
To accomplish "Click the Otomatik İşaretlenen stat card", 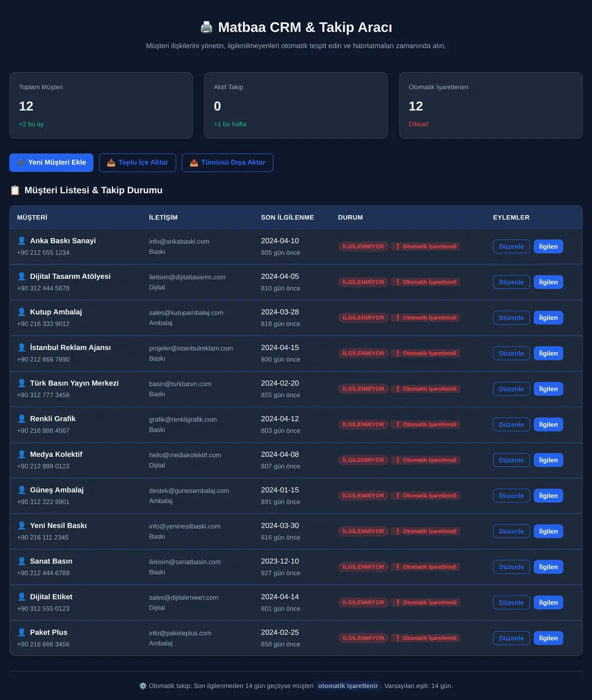I will (491, 106).
